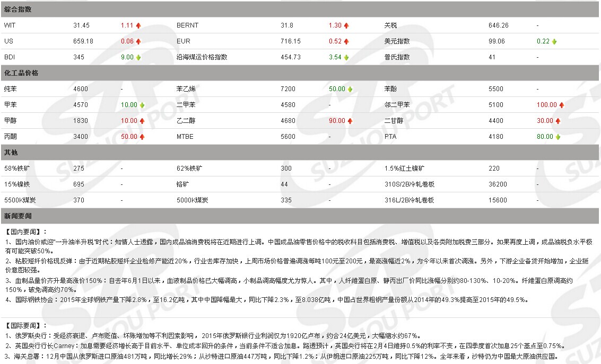Screen dimensions: 601x364
Task: Select the 综合指数 section header
Action: [x=300, y=9]
